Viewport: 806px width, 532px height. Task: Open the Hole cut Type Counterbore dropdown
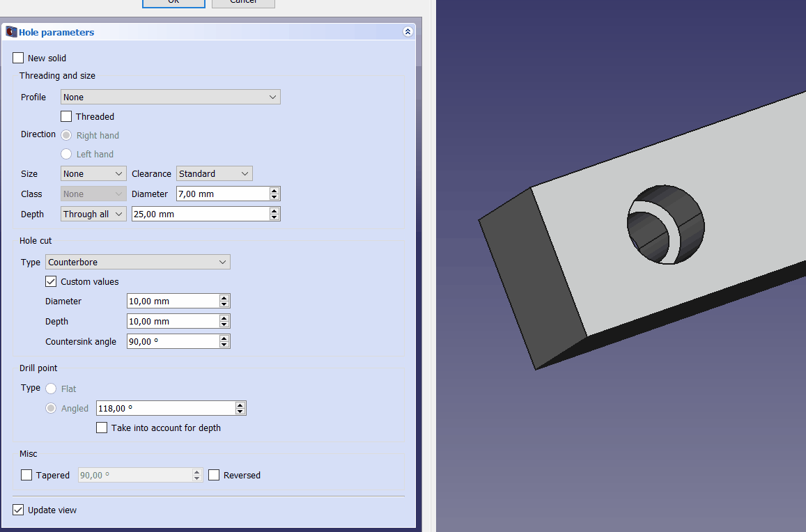pos(138,262)
